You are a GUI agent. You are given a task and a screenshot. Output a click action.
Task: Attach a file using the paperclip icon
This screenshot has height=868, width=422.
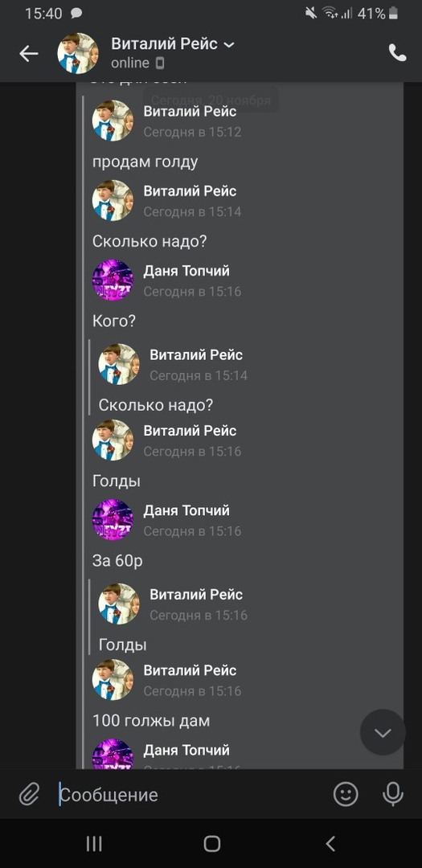(x=29, y=795)
